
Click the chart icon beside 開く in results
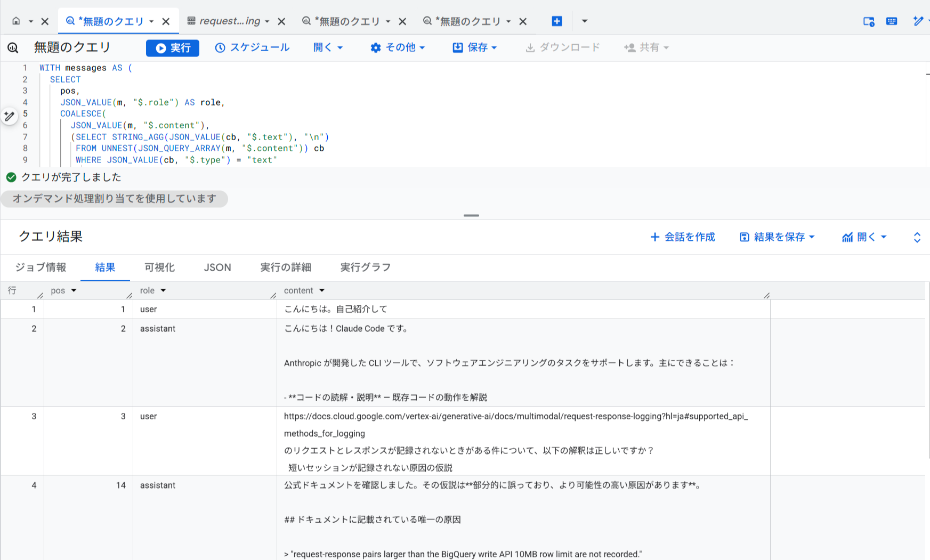(x=848, y=237)
